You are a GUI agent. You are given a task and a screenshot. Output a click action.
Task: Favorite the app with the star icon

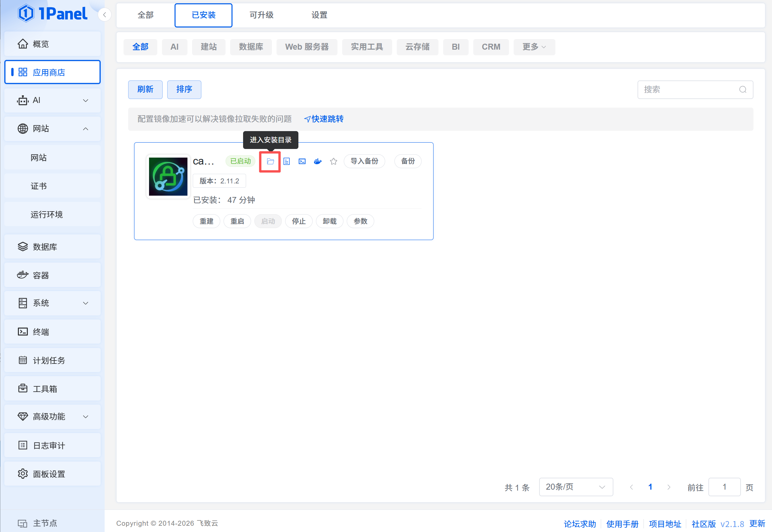(x=334, y=162)
